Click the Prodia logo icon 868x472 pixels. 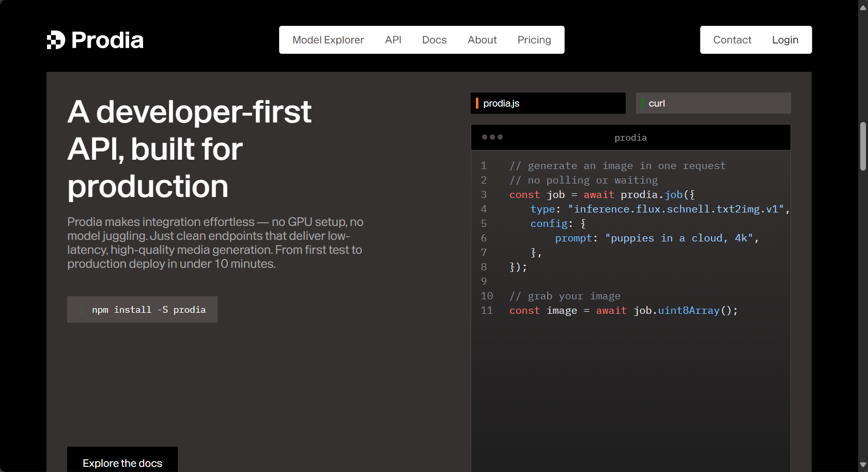click(56, 40)
